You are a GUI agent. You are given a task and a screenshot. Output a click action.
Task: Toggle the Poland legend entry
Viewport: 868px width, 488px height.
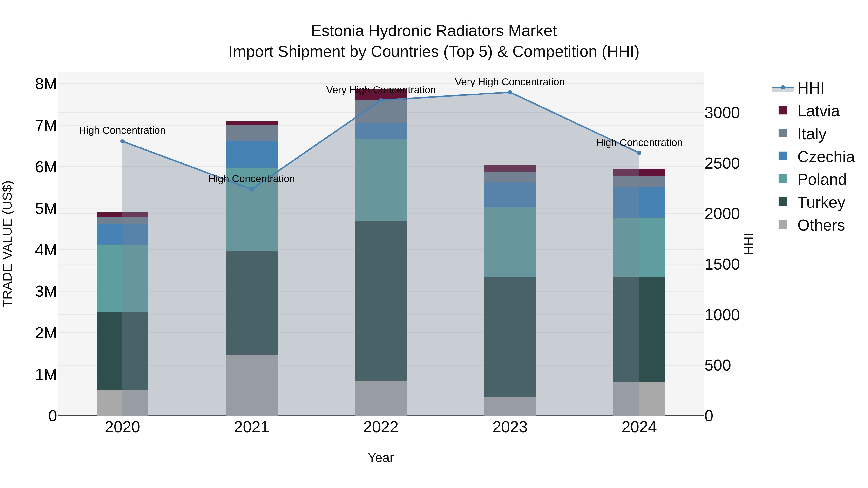(x=812, y=179)
